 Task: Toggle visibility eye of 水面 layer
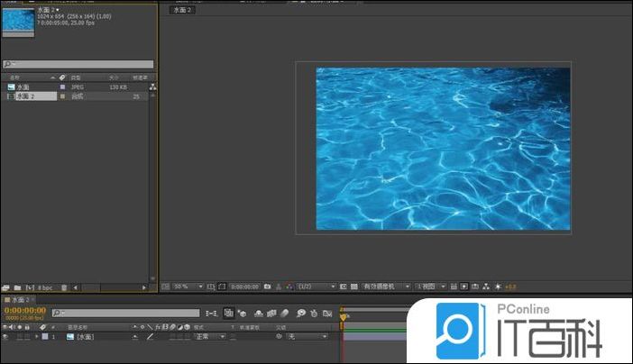click(5, 336)
